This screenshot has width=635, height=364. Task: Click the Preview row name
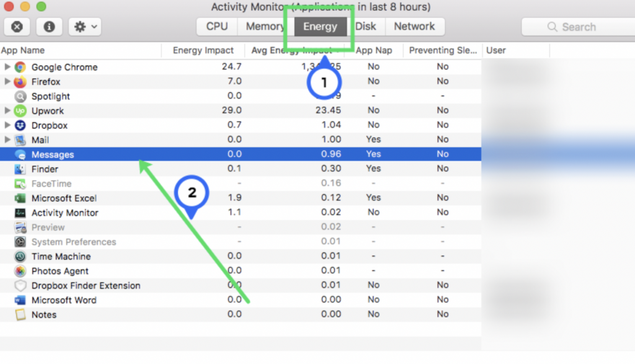tap(48, 228)
